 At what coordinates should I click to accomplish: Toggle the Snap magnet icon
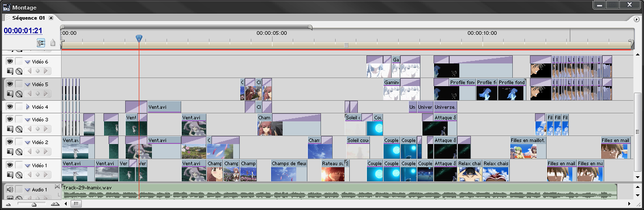point(41,43)
